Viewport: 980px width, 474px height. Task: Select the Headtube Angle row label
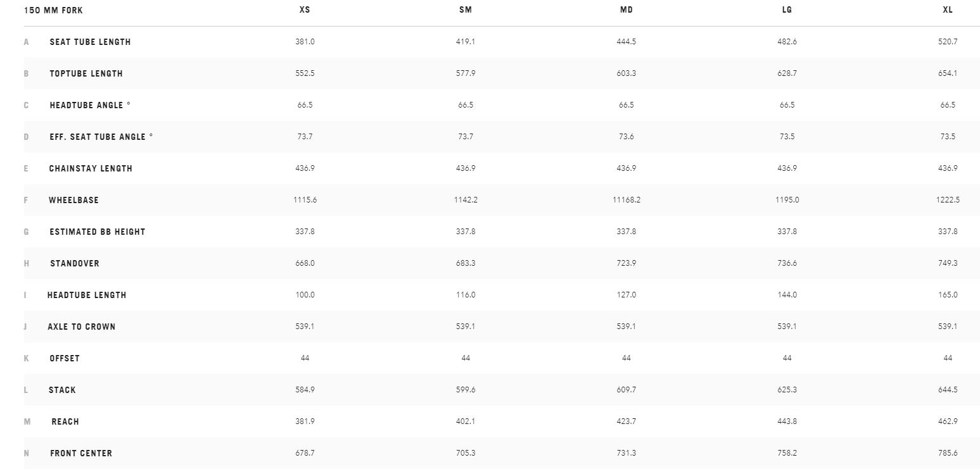pyautogui.click(x=90, y=105)
